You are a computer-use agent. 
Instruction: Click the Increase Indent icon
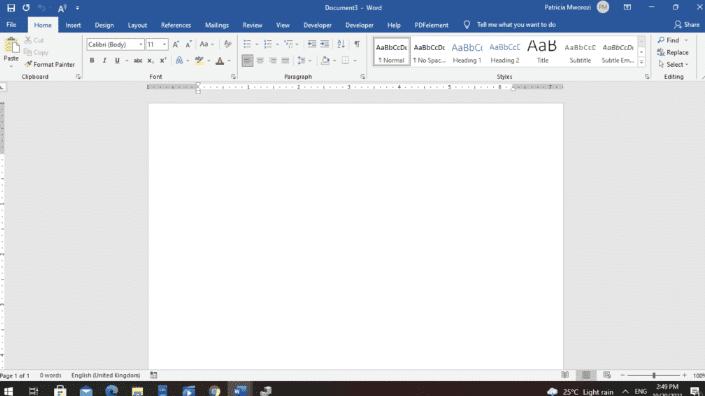point(325,44)
